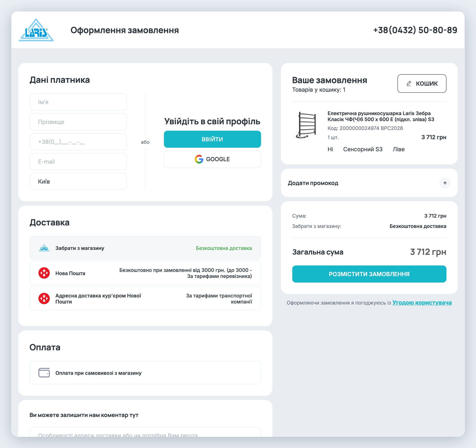This screenshot has height=448, width=476.
Task: Click the phone number field
Action: (x=78, y=142)
